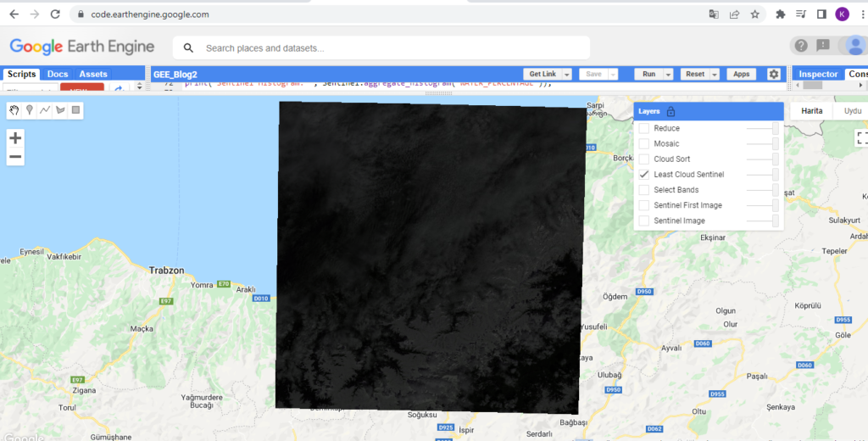Choose the add marker drawing tool
Viewport: 868px width, 441px height.
[x=30, y=110]
